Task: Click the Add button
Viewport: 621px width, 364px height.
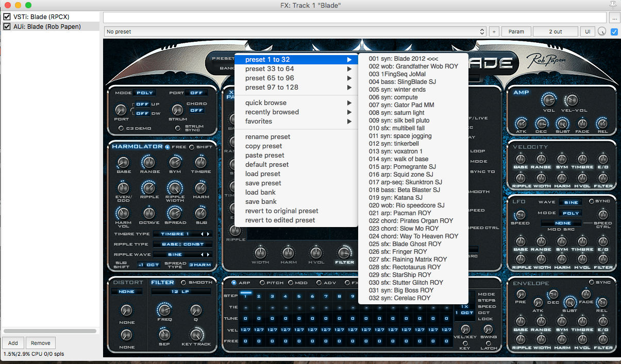Action: [13, 343]
